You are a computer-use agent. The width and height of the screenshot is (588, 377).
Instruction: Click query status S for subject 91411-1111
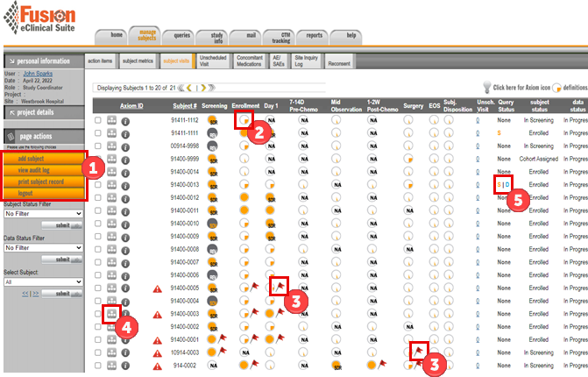499,132
